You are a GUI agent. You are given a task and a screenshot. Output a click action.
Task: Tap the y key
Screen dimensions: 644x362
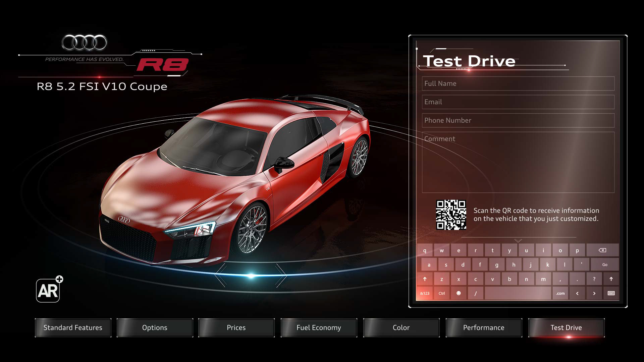click(x=509, y=250)
